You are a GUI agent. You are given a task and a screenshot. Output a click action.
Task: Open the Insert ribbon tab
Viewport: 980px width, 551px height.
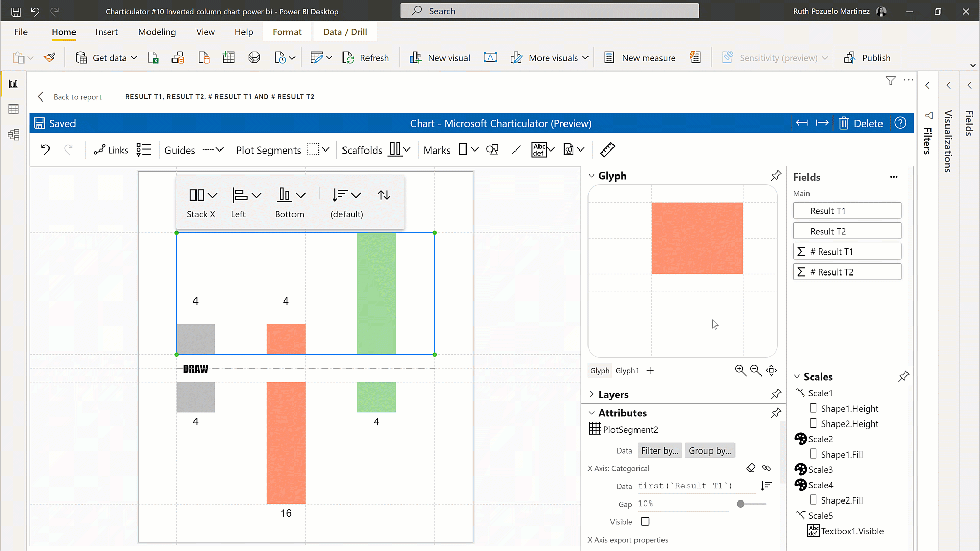coord(107,32)
